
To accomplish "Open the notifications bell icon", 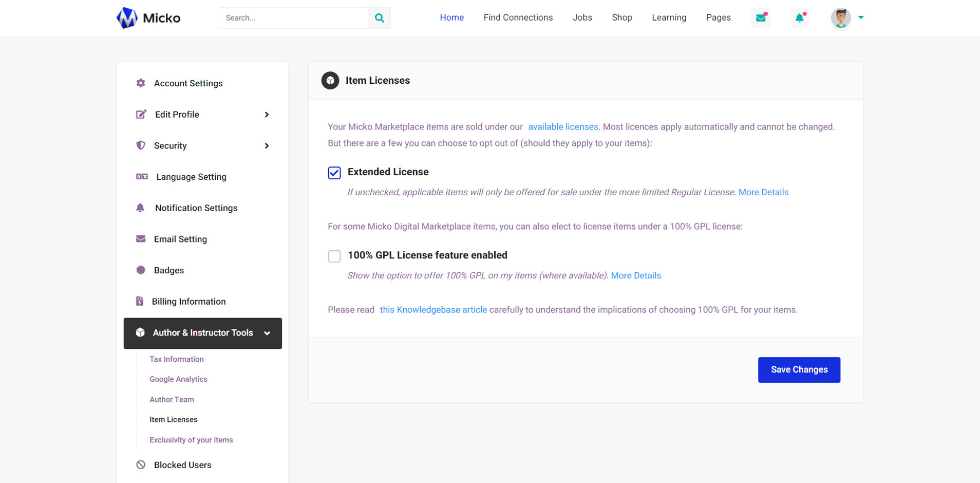I will [x=800, y=18].
